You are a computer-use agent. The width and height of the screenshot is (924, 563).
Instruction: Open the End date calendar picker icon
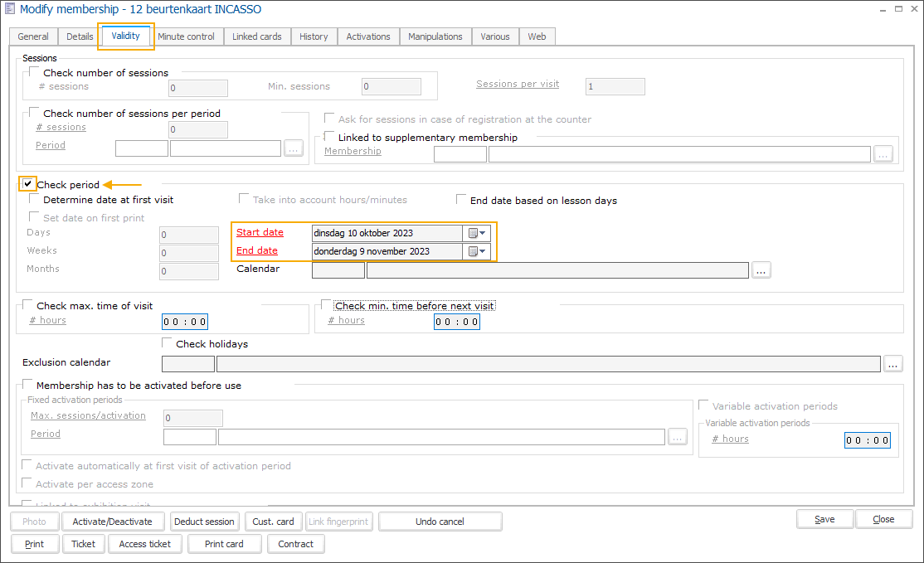coord(473,251)
